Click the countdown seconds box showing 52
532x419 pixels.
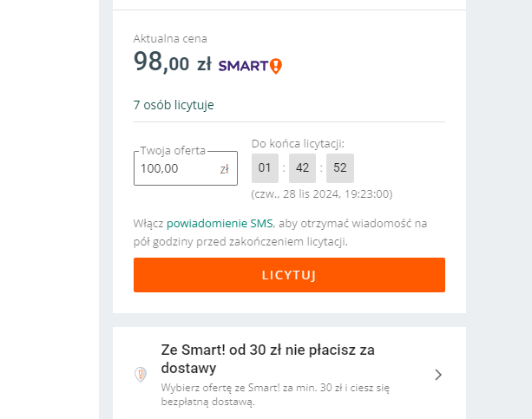pos(340,167)
